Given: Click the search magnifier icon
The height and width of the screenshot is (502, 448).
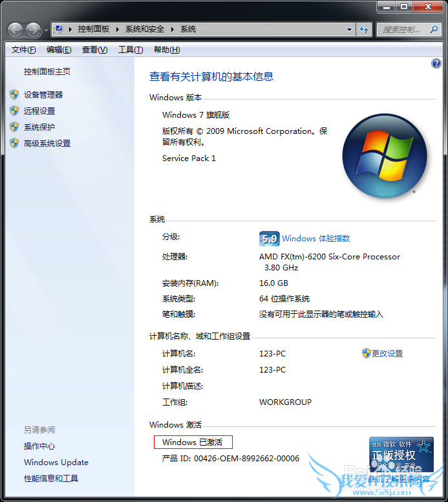Looking at the screenshot, I should pos(434,30).
